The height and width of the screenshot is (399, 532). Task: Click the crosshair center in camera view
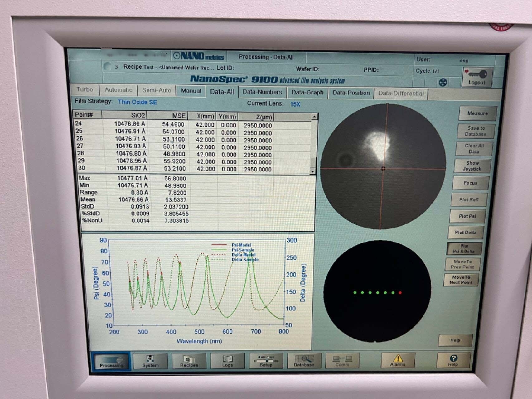(384, 168)
